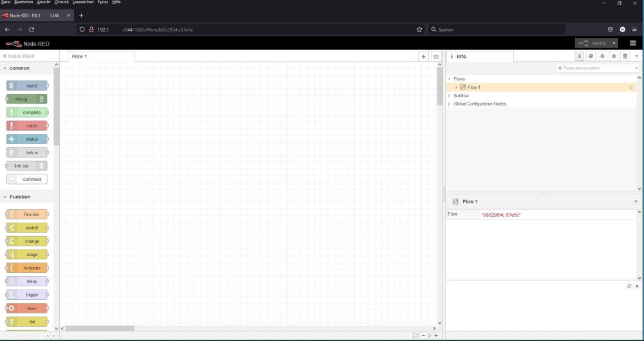
Task: Open the debug messages bug icon tab
Action: click(602, 57)
